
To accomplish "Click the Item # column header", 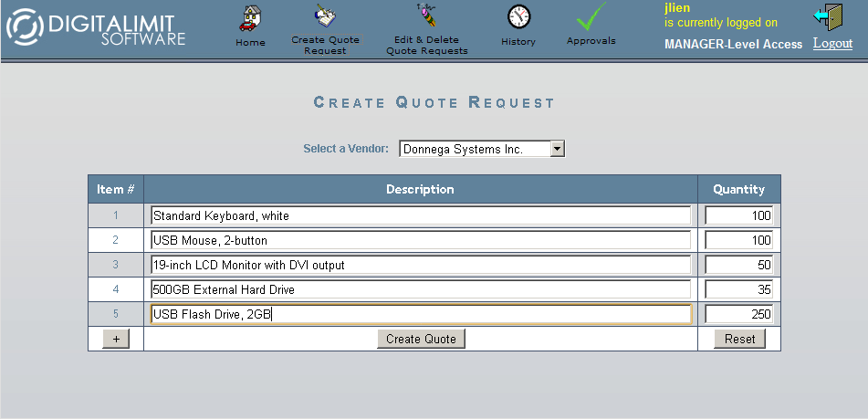I will [116, 189].
